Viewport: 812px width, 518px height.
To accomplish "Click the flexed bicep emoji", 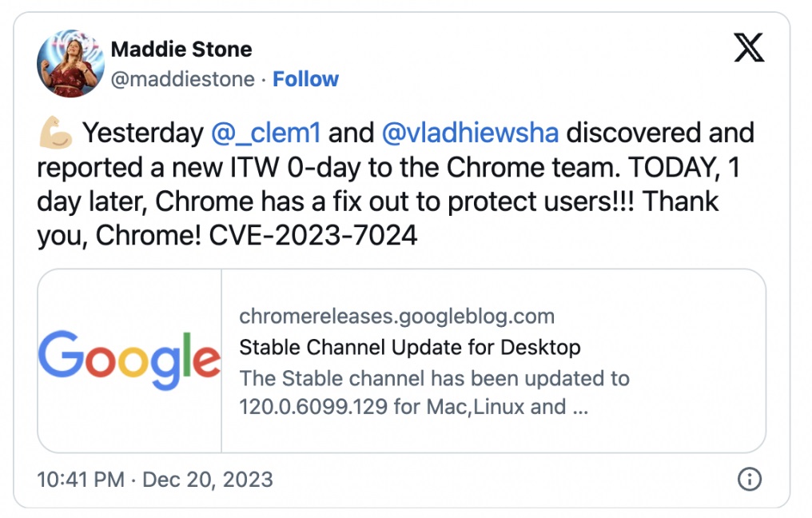I will pyautogui.click(x=55, y=133).
